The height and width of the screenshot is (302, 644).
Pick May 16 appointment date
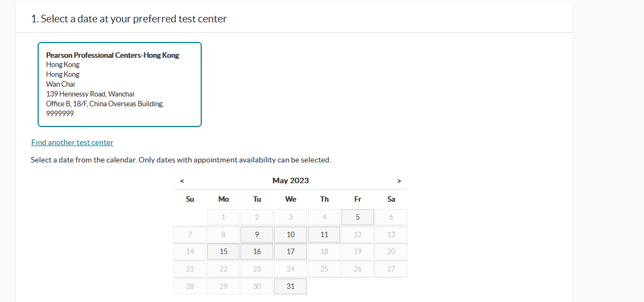pyautogui.click(x=257, y=251)
